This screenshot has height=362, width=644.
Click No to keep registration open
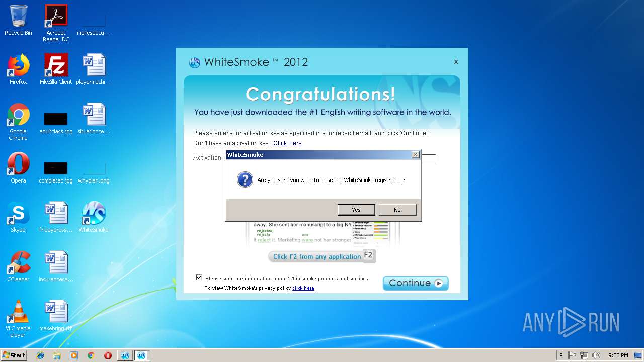pos(397,210)
